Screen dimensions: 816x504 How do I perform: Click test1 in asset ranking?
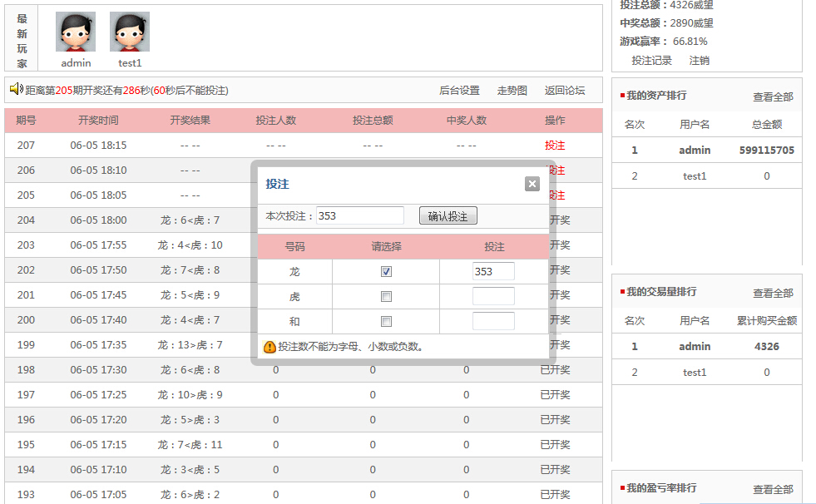click(695, 176)
